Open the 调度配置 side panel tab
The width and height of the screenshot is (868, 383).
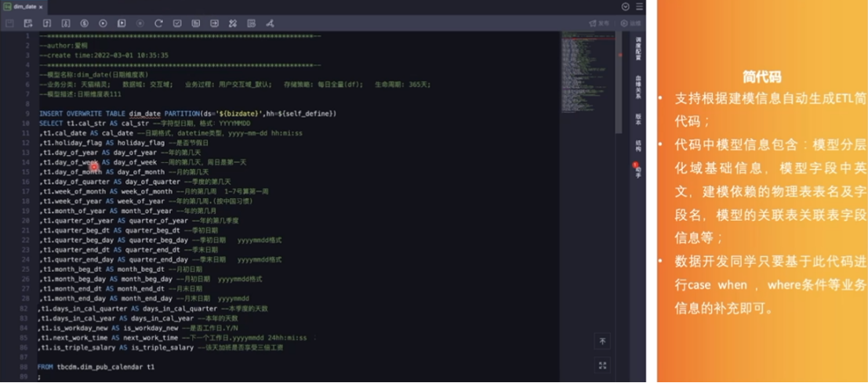[x=637, y=49]
